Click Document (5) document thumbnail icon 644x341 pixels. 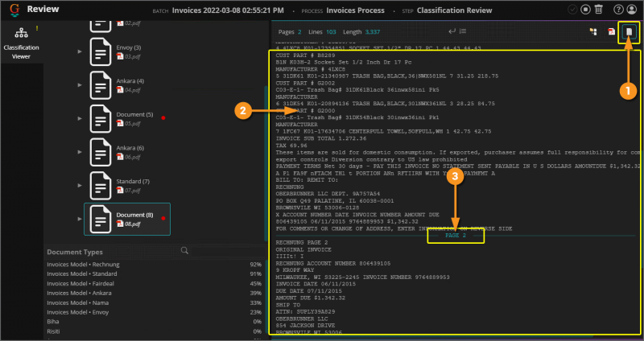(101, 118)
